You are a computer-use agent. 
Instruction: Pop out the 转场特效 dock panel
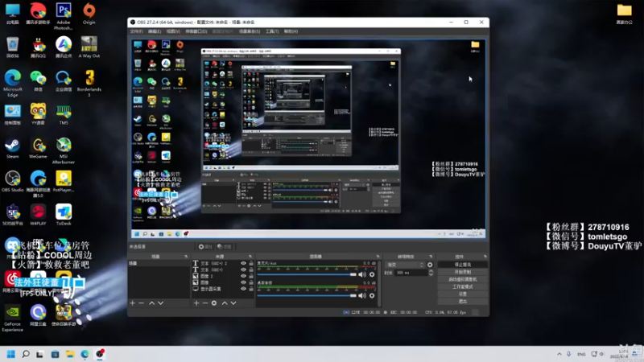[431, 257]
